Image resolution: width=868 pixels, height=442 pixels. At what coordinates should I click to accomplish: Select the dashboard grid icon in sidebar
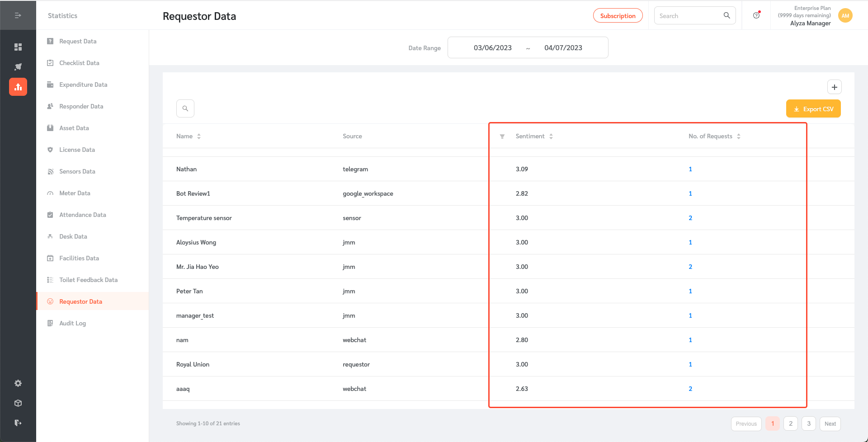(18, 47)
